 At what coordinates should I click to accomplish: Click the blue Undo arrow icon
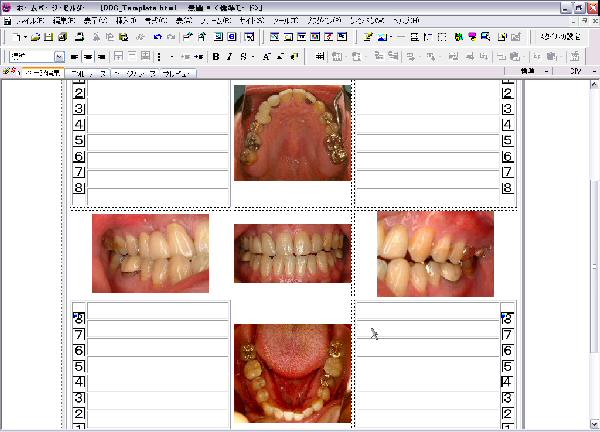click(157, 37)
